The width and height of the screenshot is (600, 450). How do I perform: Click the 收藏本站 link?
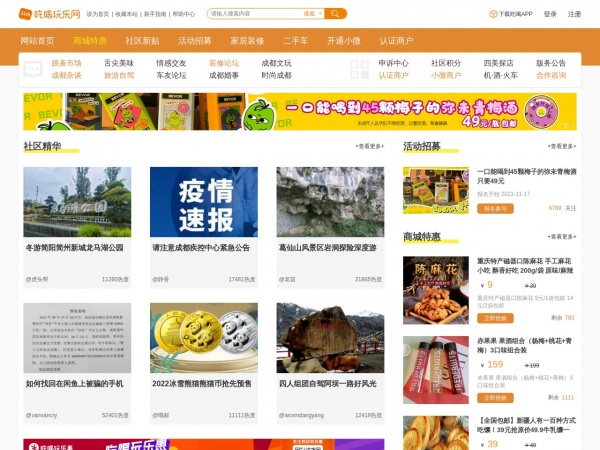point(126,14)
